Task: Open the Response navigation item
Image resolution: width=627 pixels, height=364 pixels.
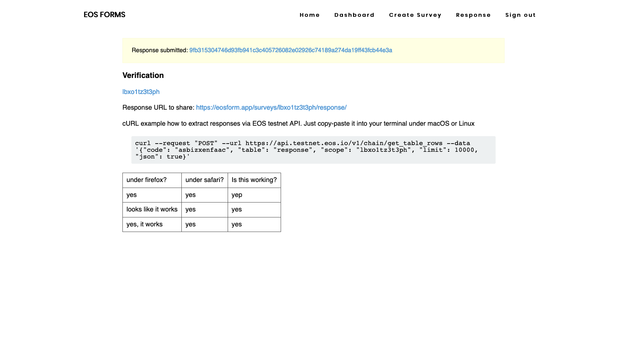Action: (473, 15)
